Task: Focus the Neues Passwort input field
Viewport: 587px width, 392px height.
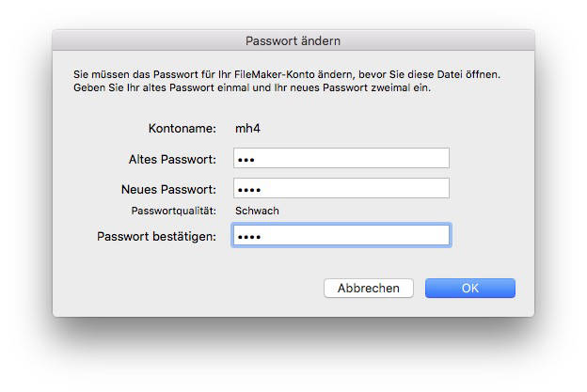Action: (341, 188)
